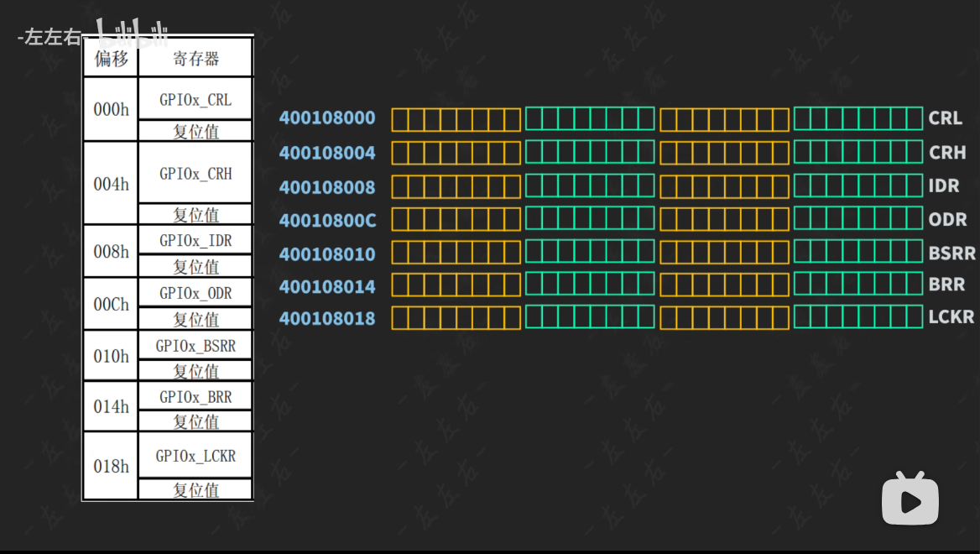Click rightmost green bit group in IDR row

(857, 185)
